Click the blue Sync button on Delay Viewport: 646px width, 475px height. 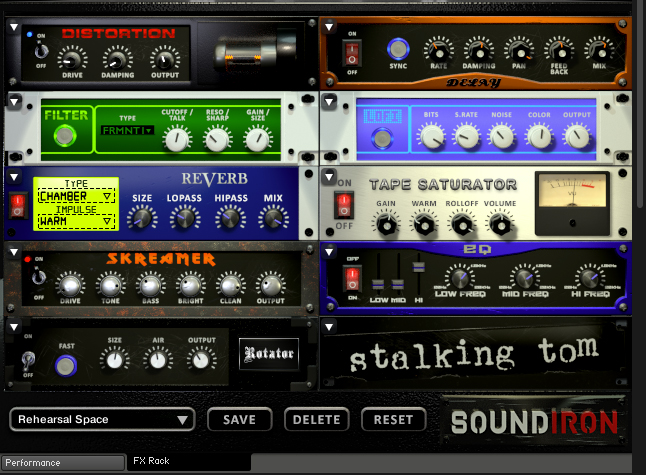tap(398, 49)
